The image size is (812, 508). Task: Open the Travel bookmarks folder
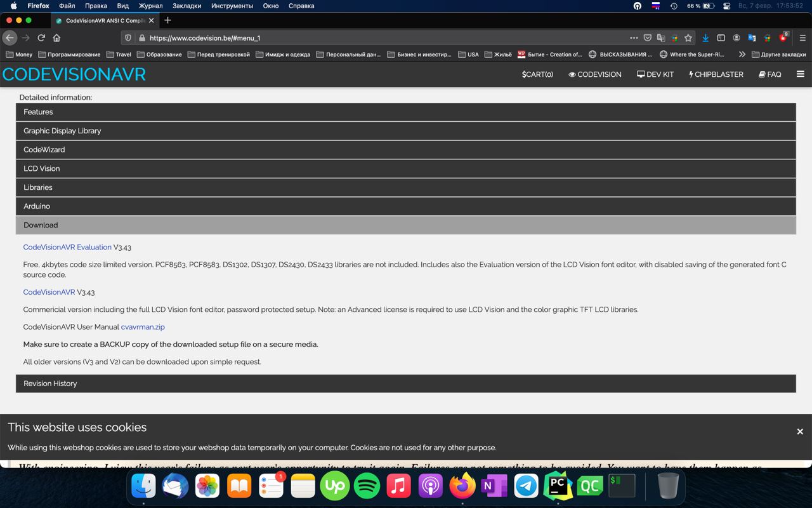point(119,55)
